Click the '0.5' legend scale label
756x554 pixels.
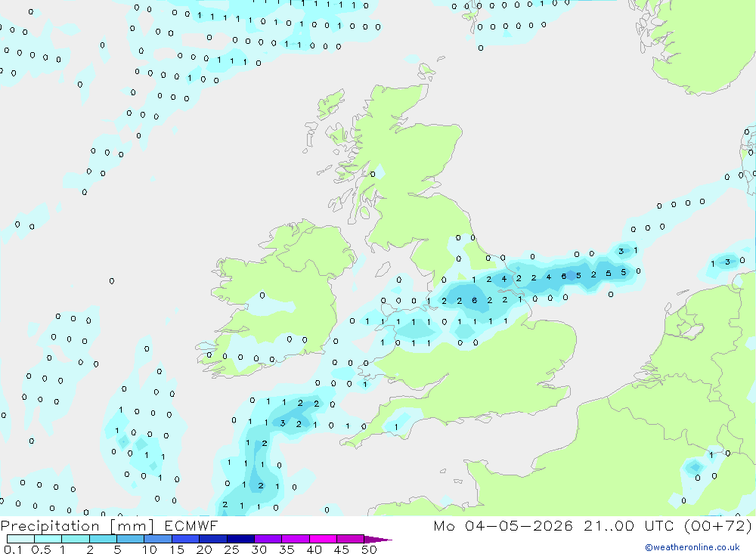(x=41, y=549)
